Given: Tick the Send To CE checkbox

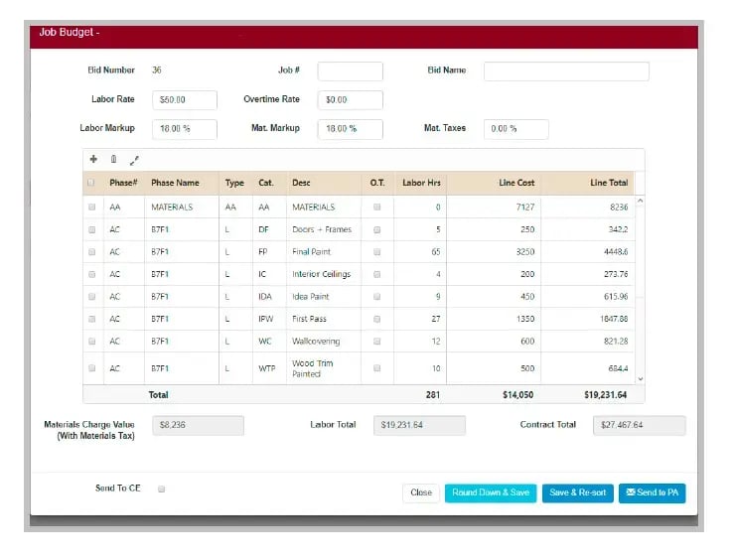Looking at the screenshot, I should [x=162, y=489].
